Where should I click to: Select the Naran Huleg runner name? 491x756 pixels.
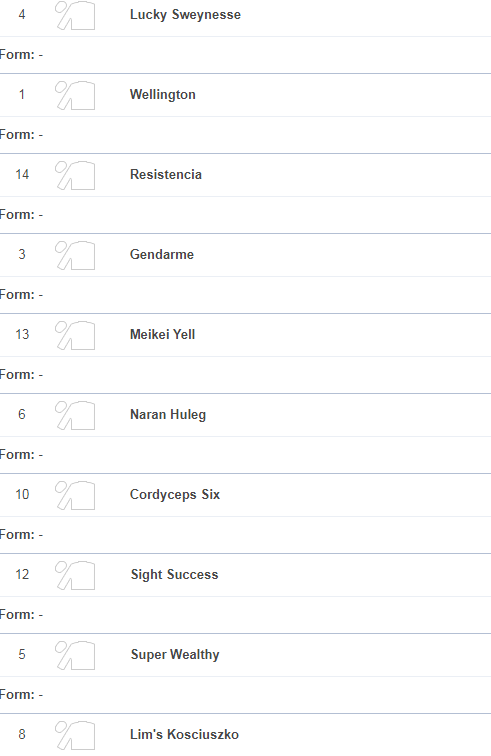click(168, 415)
